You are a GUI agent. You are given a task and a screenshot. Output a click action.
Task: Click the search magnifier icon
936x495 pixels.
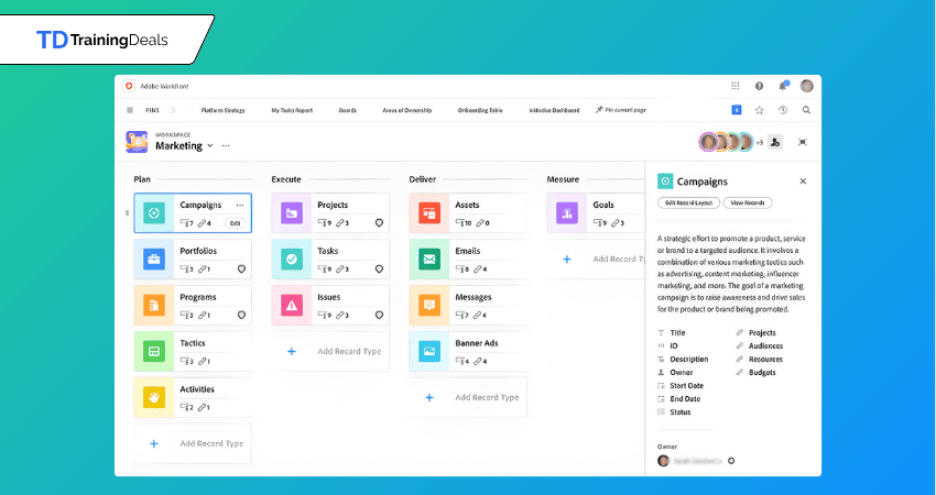[x=806, y=110]
